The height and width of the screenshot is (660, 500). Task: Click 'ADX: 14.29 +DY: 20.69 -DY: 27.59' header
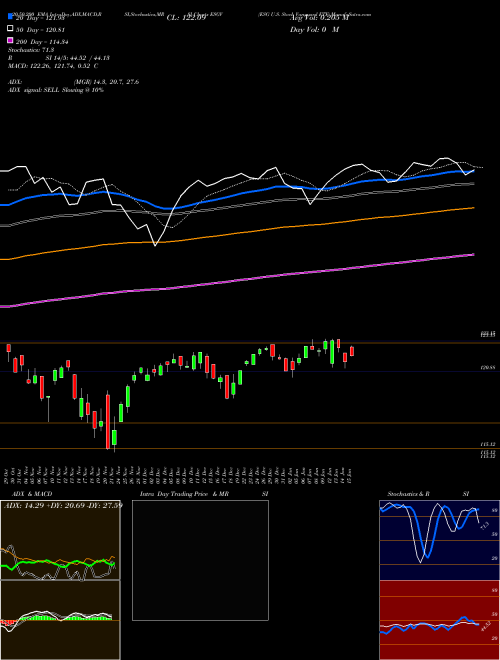click(x=63, y=505)
